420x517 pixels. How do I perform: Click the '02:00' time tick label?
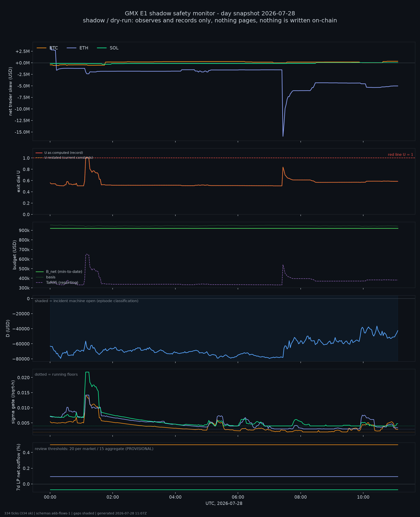tap(113, 497)
